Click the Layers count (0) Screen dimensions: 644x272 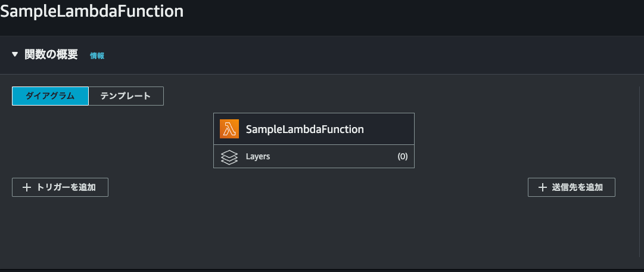coord(403,156)
